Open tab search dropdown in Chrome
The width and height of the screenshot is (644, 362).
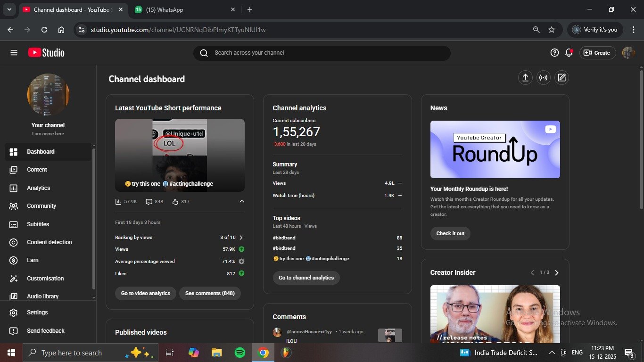[x=9, y=9]
